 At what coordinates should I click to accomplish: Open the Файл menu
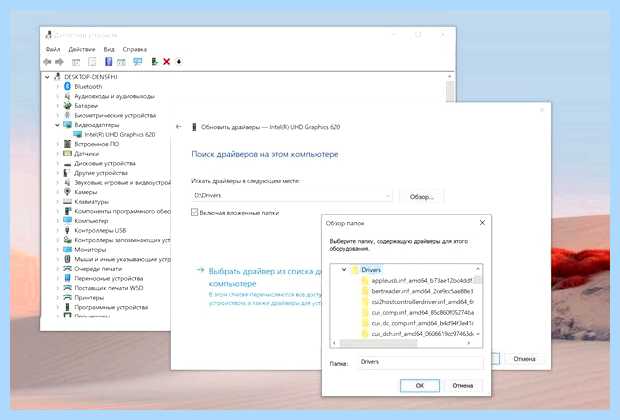point(53,49)
